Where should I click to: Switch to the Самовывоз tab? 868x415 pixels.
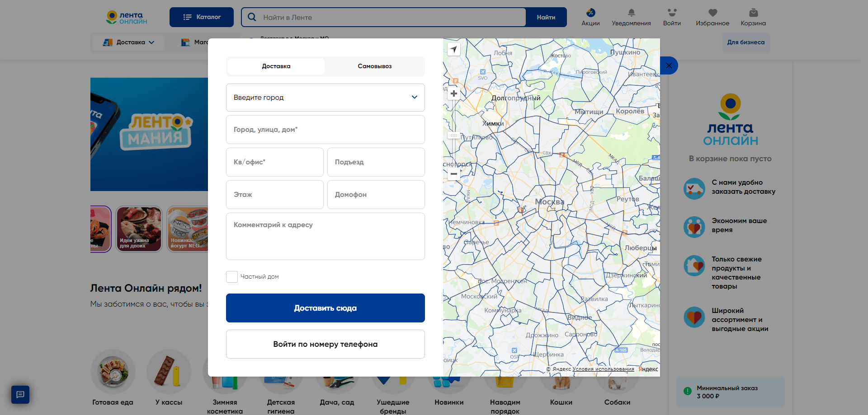coord(374,66)
